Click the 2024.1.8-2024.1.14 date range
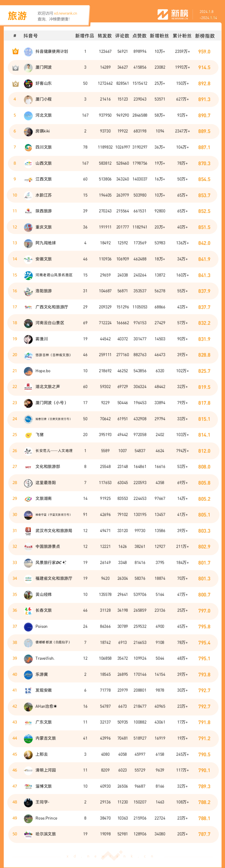This screenshot has height=868, width=225. pyautogui.click(x=208, y=15)
